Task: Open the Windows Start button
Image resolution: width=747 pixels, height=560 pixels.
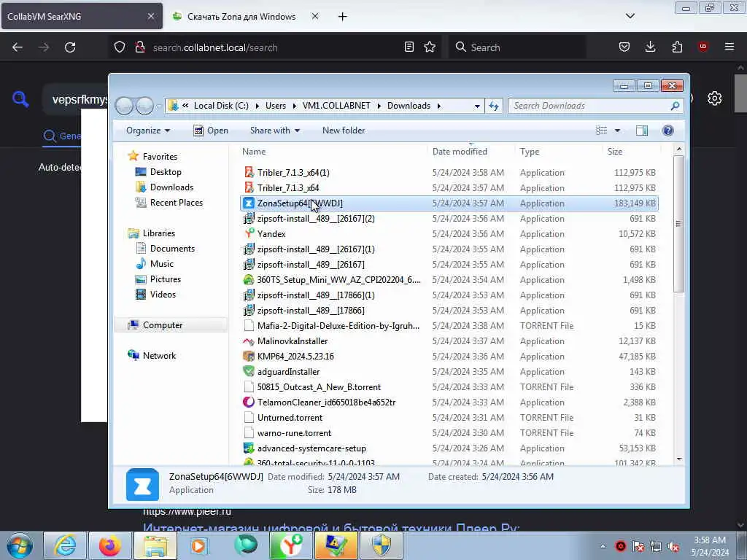Action: click(x=20, y=545)
